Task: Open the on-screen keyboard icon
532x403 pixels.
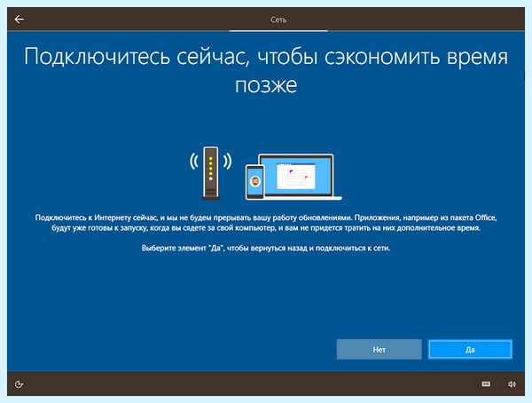Action: tap(486, 384)
